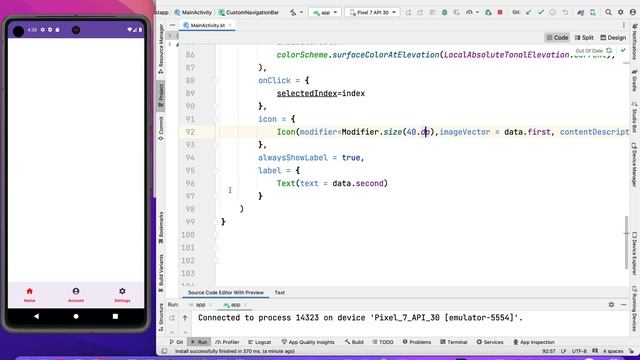640x360 pixels.
Task: Toggle the Commit tool window
Action: pos(161,128)
